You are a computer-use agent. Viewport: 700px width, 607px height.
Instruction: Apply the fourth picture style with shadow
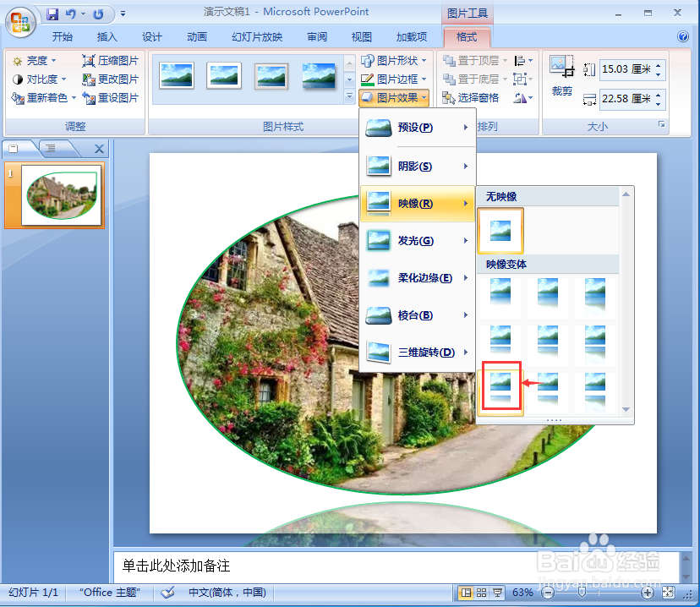319,75
